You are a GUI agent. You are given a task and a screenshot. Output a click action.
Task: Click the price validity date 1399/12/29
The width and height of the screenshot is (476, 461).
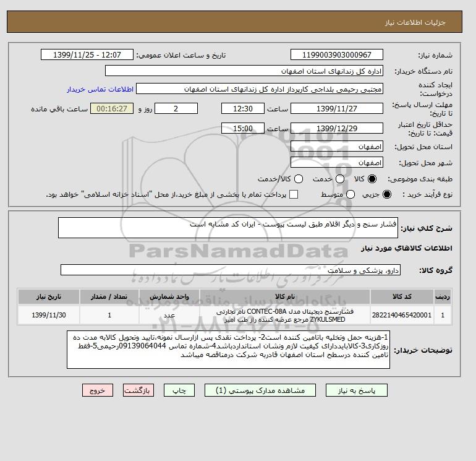(337, 128)
